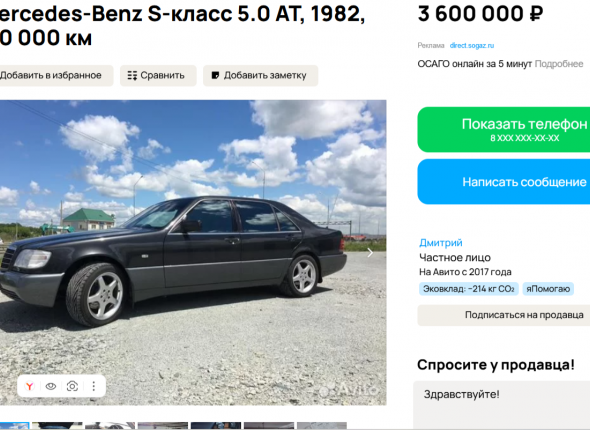
Task: Expand ad details via Подробнее
Action: 559,64
